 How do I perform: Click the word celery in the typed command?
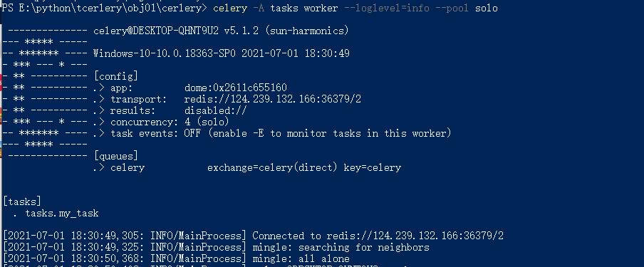230,9
